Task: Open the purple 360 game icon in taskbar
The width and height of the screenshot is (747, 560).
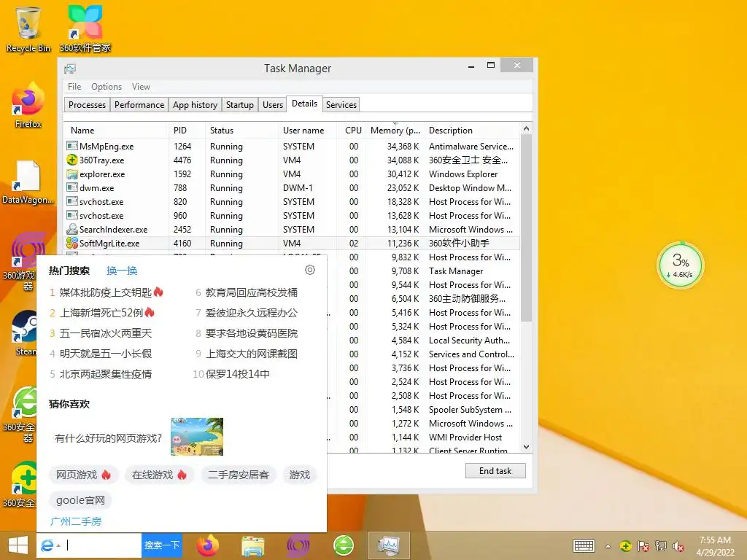Action: point(298,545)
